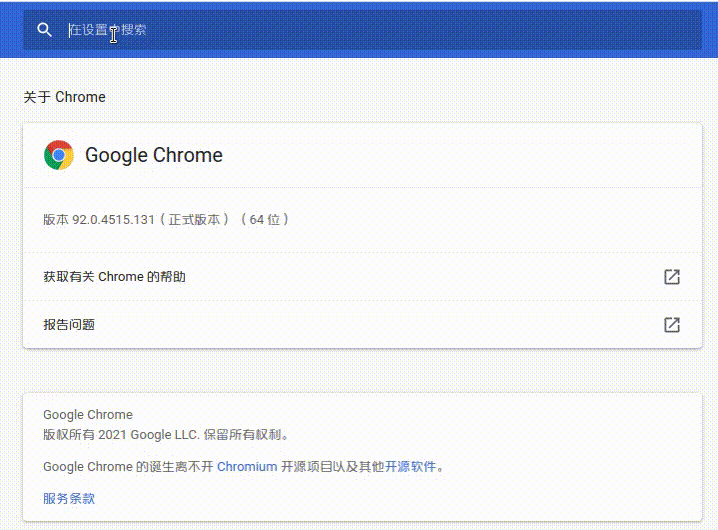Click the large Google Chrome title text
Screen dimensions: 718x530
tap(154, 155)
